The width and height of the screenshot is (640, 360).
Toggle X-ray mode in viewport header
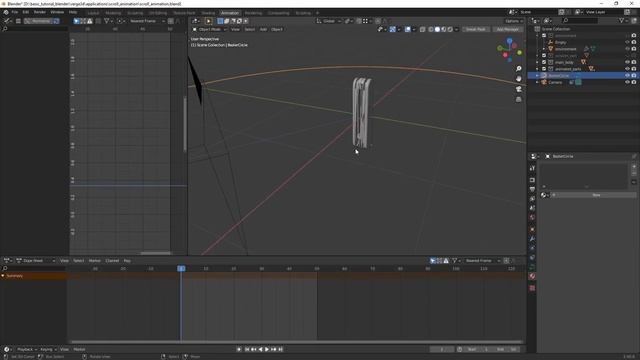[422, 29]
